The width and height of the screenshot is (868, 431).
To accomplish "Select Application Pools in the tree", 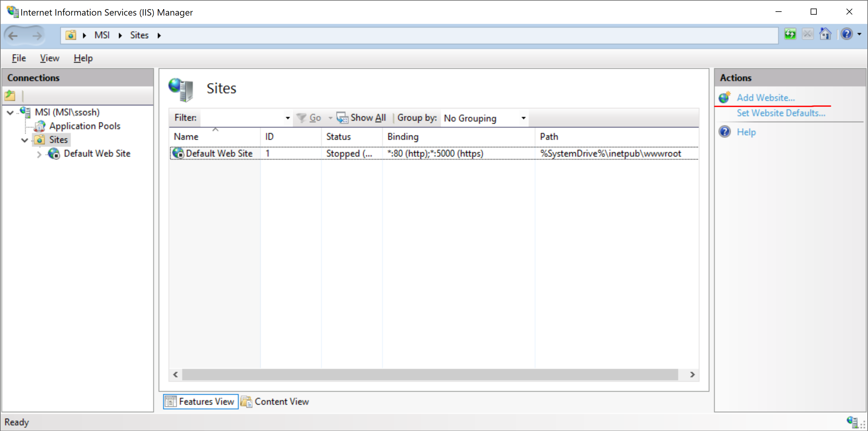I will click(85, 126).
